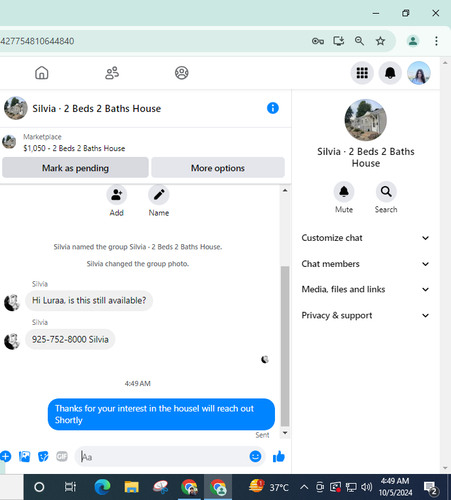The image size is (451, 500).
Task: Open the notifications bell in header
Action: click(x=390, y=73)
